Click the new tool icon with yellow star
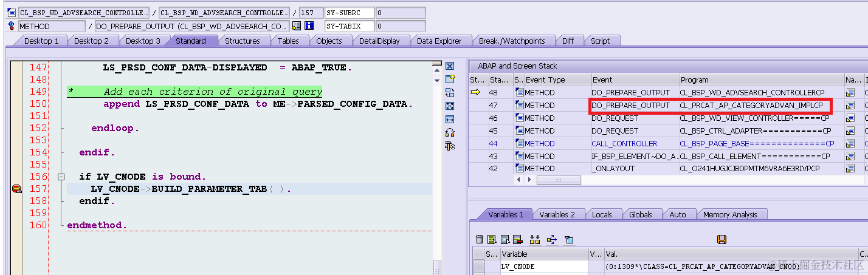The width and height of the screenshot is (868, 275). point(450,80)
